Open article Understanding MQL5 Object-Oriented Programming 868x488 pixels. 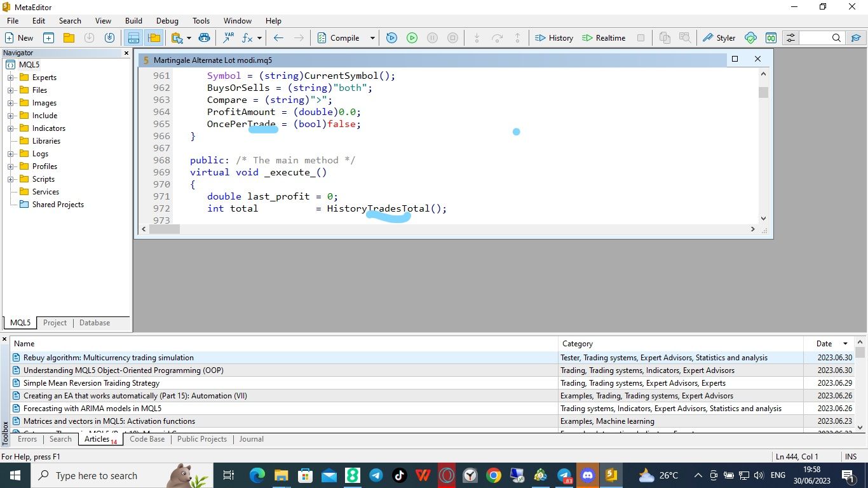[x=123, y=370]
